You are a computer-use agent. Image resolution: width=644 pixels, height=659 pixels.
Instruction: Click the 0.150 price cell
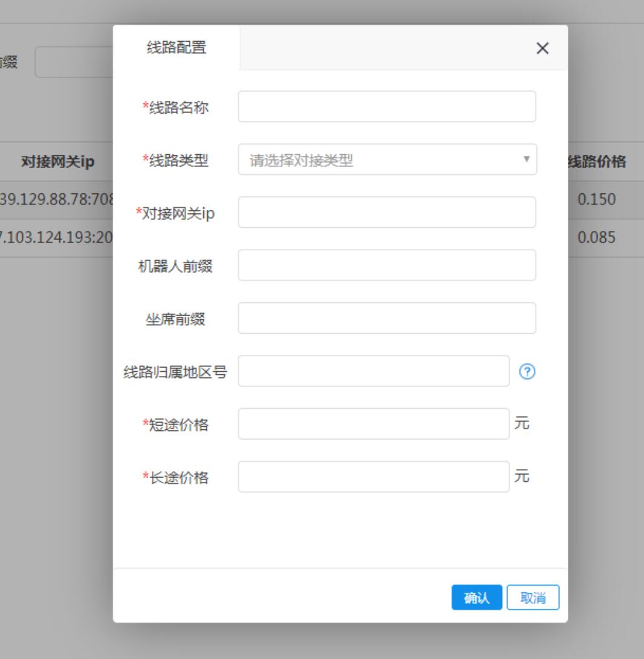pyautogui.click(x=597, y=199)
